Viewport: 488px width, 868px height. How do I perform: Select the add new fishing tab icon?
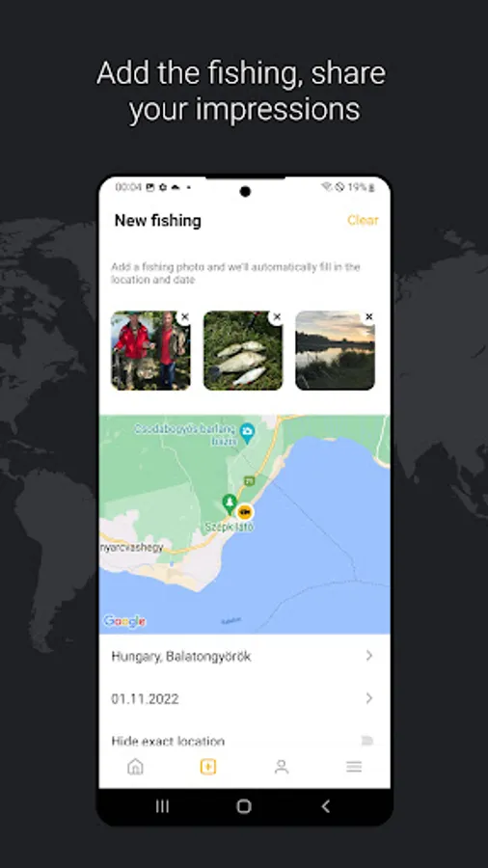pos(208,767)
